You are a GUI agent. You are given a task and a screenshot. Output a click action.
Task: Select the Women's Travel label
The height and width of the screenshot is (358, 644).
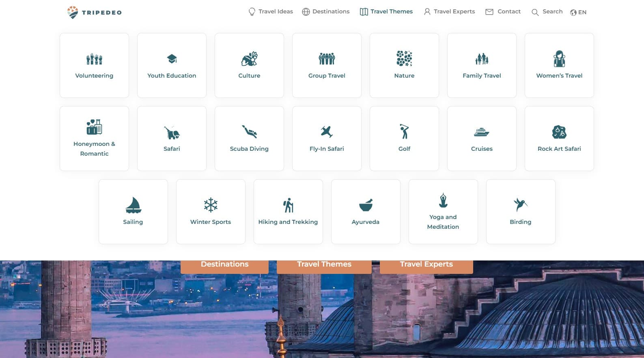point(559,76)
